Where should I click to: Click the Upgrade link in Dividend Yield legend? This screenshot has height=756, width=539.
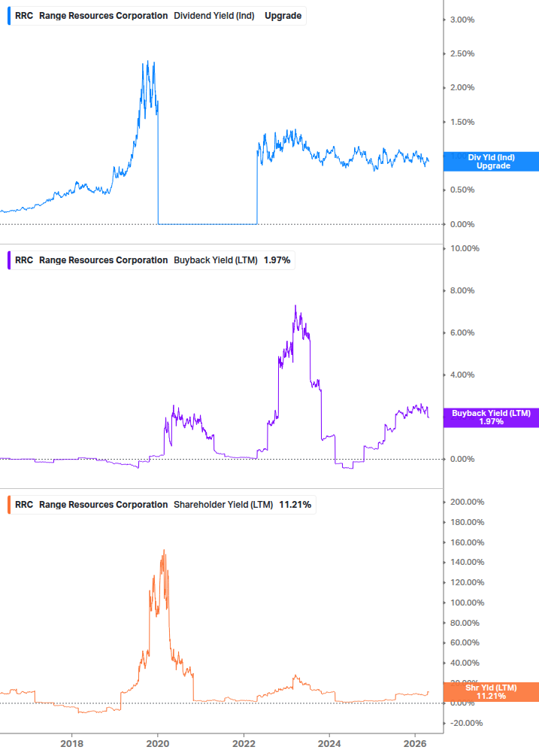coord(283,16)
